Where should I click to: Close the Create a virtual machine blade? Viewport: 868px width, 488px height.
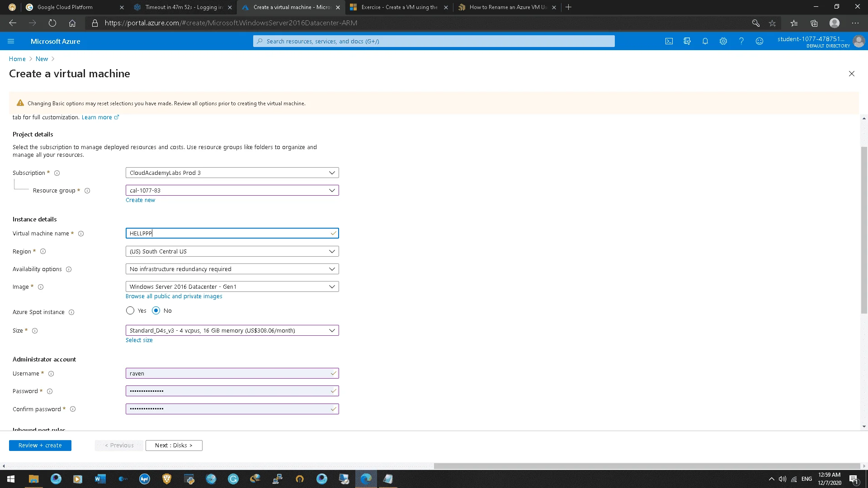[851, 74]
